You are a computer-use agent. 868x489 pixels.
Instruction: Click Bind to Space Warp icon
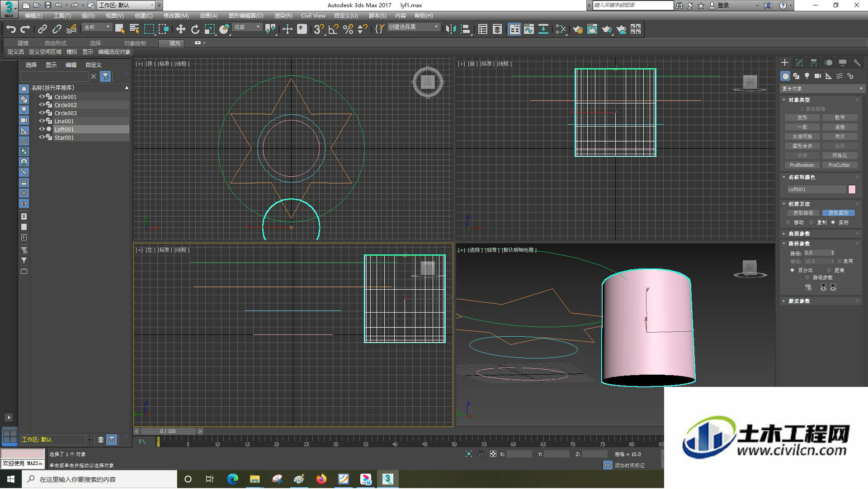(71, 29)
